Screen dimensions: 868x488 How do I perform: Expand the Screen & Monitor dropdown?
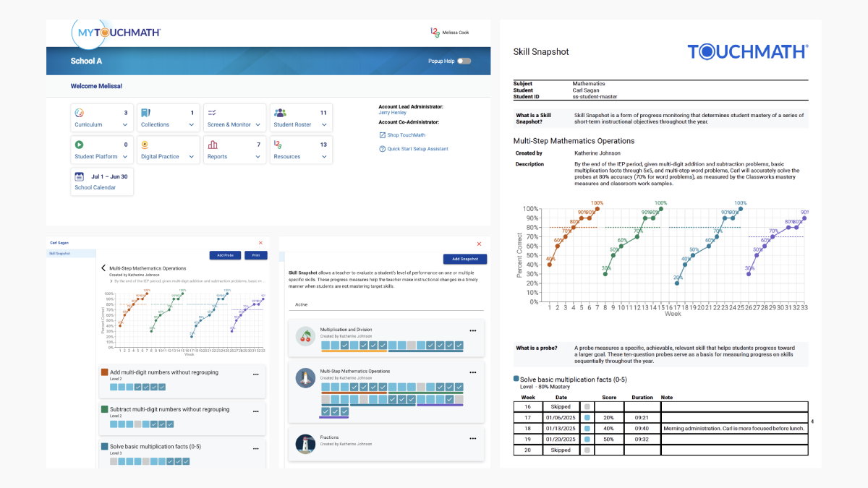[x=258, y=125]
